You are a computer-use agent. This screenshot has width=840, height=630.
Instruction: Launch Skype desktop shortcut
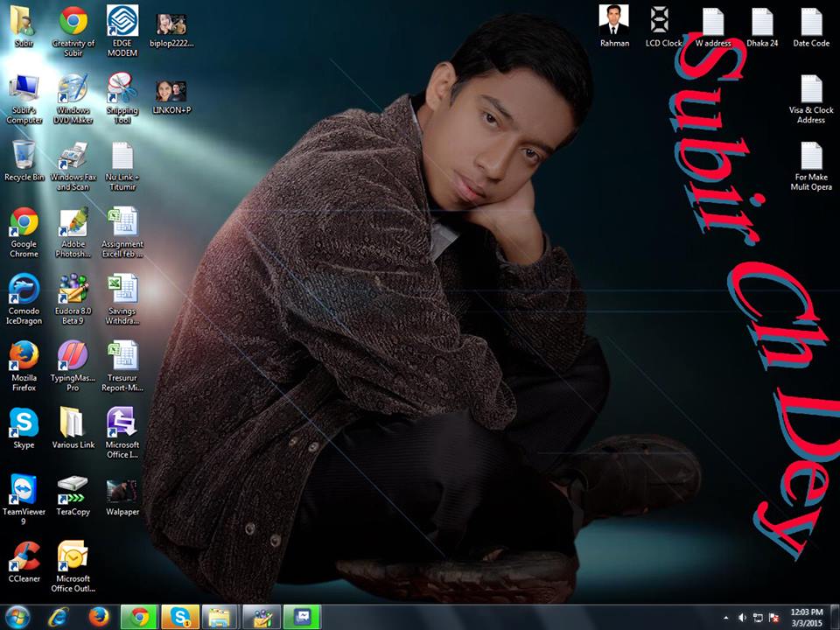click(x=24, y=429)
